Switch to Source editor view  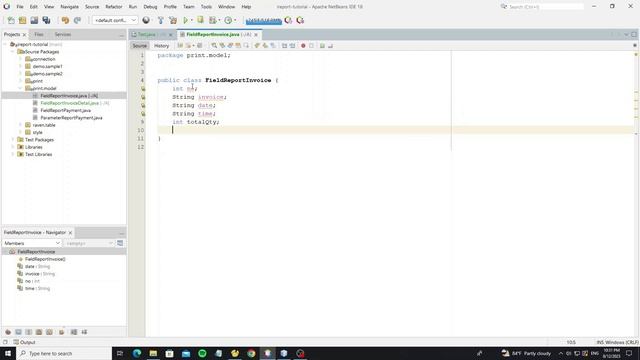139,46
